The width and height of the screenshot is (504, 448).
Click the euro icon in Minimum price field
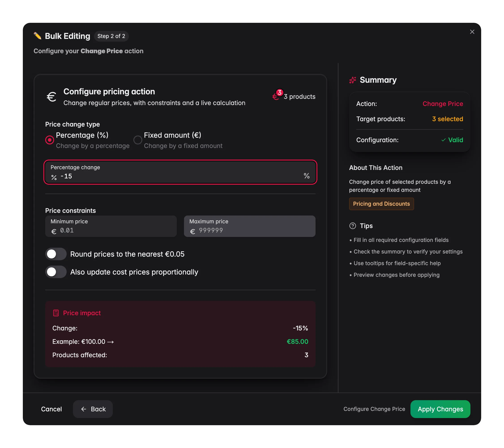(x=54, y=232)
